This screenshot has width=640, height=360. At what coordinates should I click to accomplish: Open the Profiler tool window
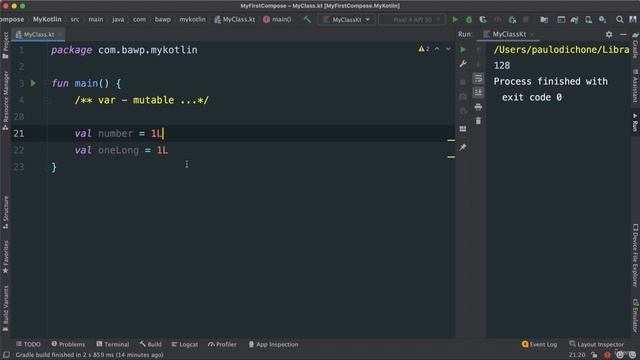pos(222,344)
